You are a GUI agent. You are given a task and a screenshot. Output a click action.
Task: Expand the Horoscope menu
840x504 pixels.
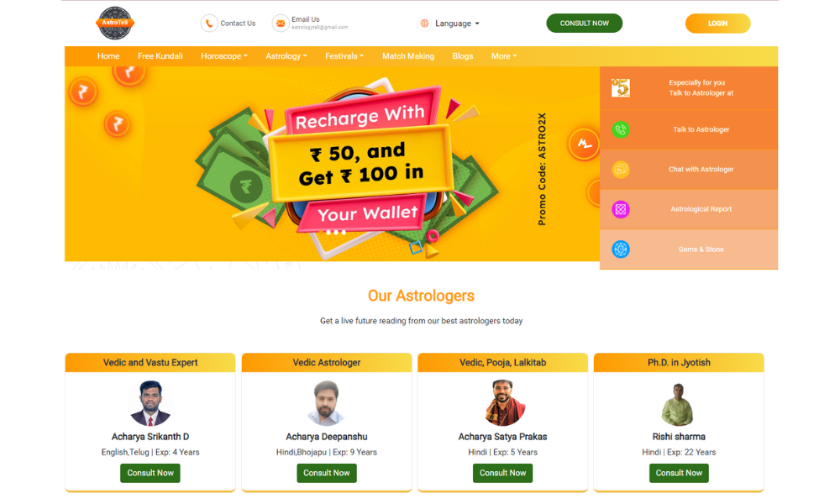pos(224,56)
